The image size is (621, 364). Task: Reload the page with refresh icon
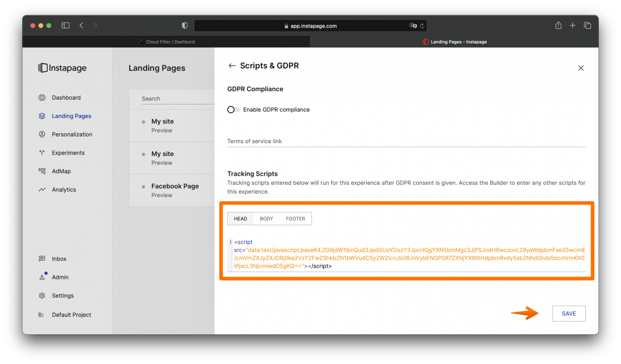click(x=422, y=26)
